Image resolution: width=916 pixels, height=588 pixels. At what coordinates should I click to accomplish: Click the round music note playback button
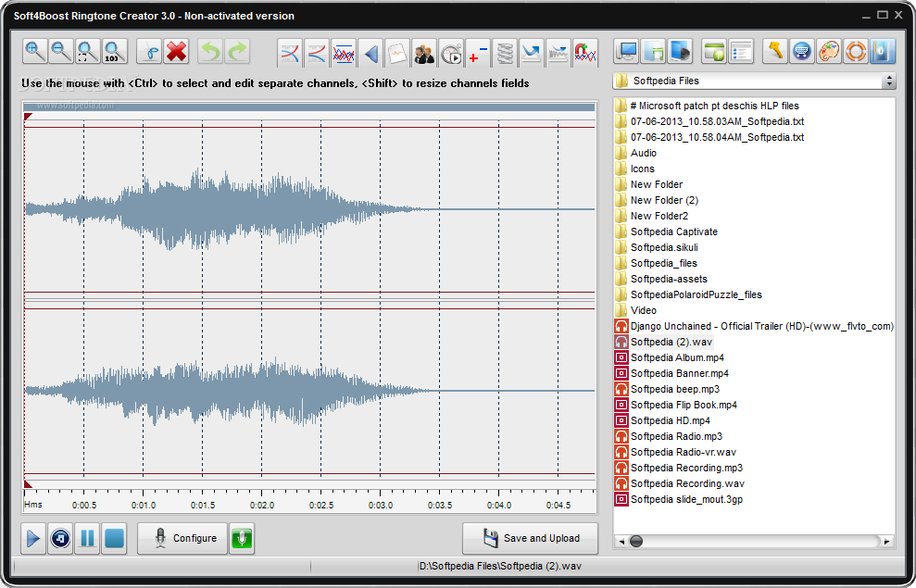pos(60,538)
